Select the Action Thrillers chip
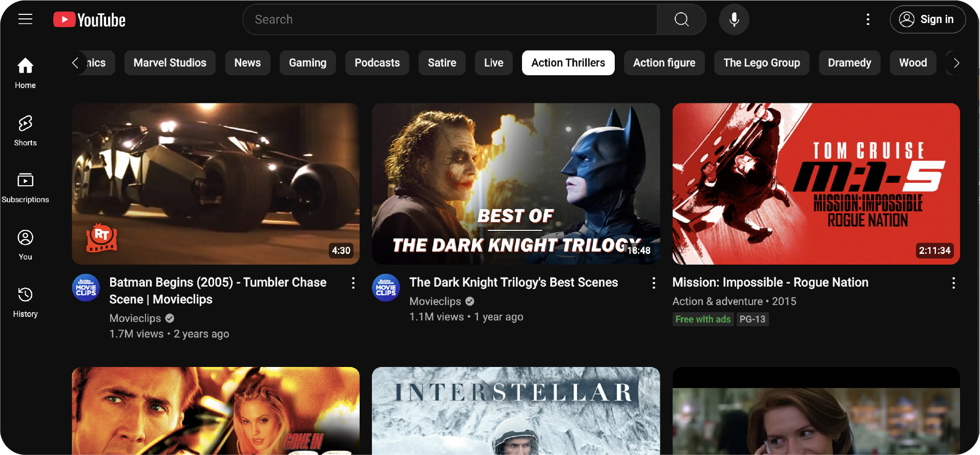This screenshot has height=455, width=980. pos(568,63)
